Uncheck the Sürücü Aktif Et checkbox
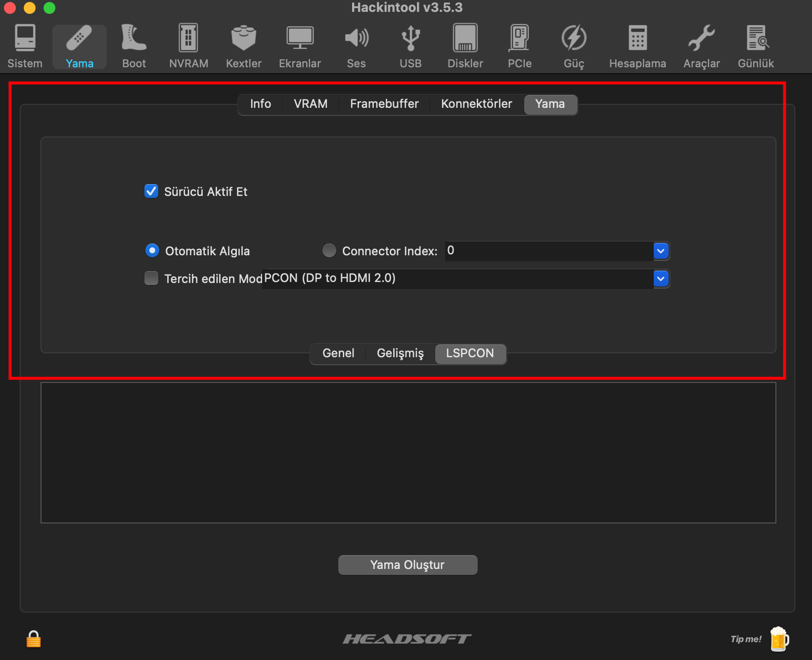This screenshot has width=812, height=660. (151, 191)
